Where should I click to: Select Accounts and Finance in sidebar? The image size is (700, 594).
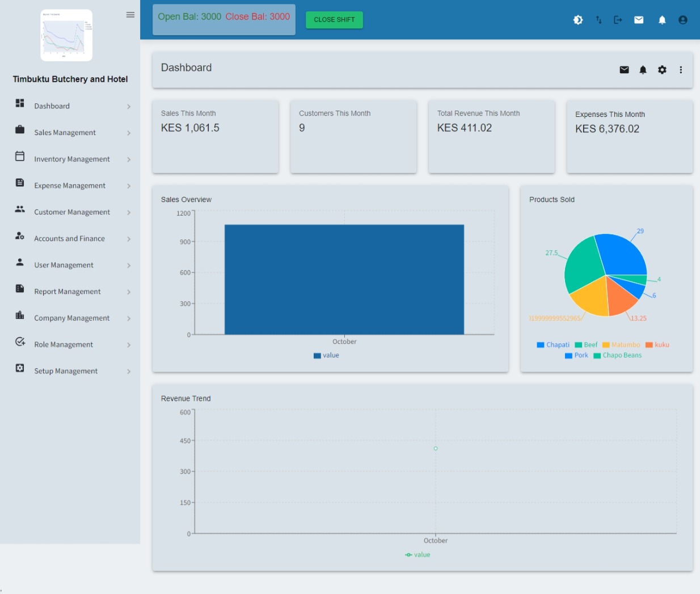click(69, 239)
